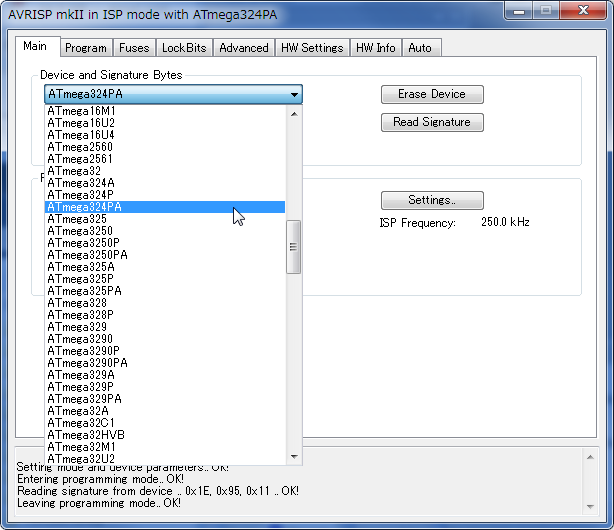This screenshot has width=614, height=530.
Task: Pick ATmega324A from the device list
Action: (165, 183)
